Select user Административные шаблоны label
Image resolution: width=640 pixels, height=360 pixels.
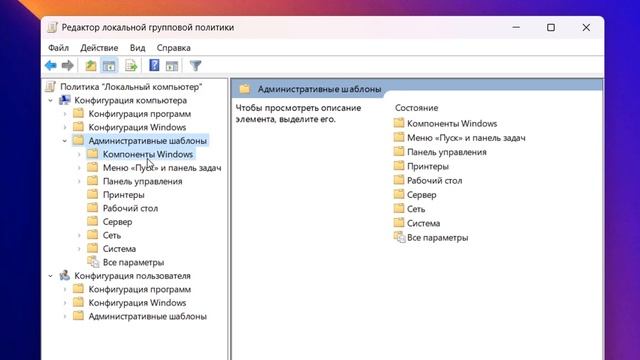coord(147,316)
